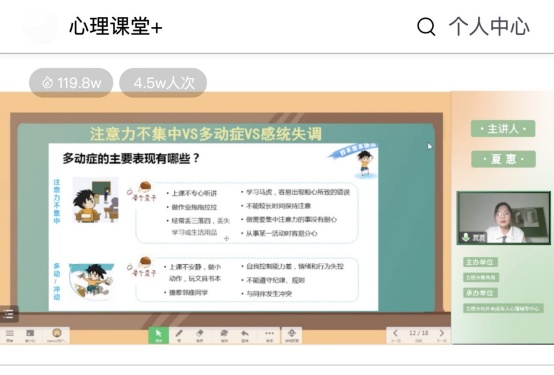Click the user avatar icon in toolbar
554x375 pixels.
click(x=57, y=335)
